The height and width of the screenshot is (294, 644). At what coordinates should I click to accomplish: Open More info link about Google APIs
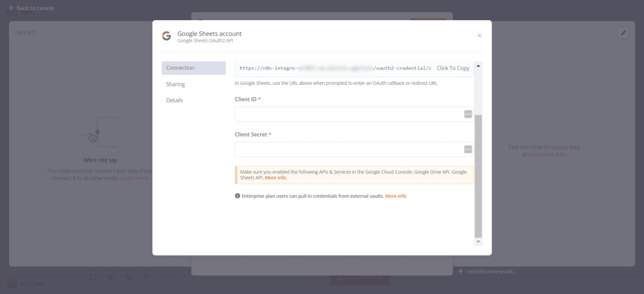point(275,178)
